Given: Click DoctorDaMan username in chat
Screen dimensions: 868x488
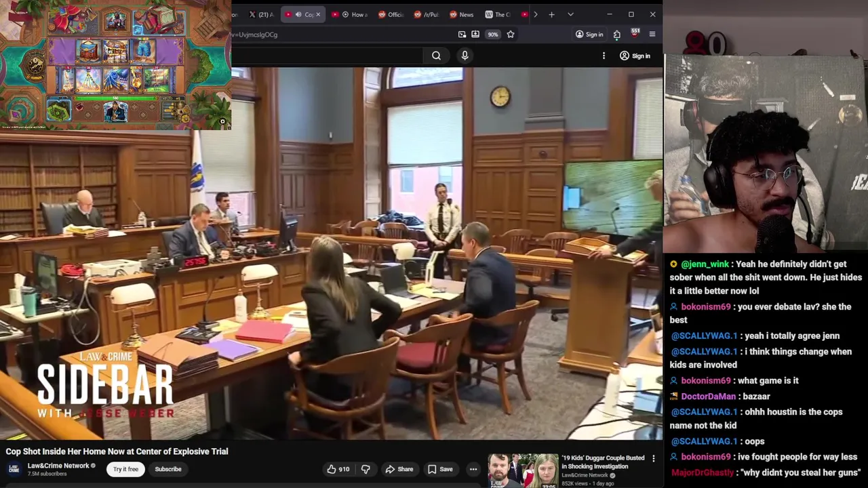Looking at the screenshot, I should coord(708,396).
